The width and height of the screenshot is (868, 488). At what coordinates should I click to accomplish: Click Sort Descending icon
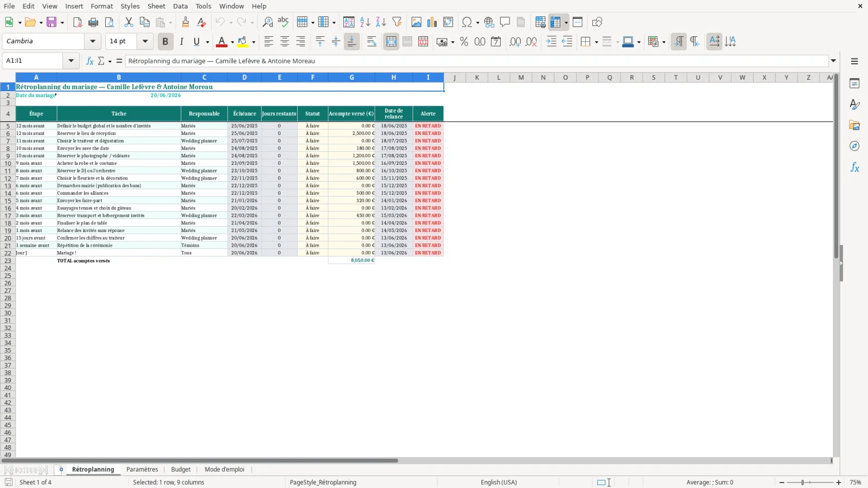tap(381, 22)
